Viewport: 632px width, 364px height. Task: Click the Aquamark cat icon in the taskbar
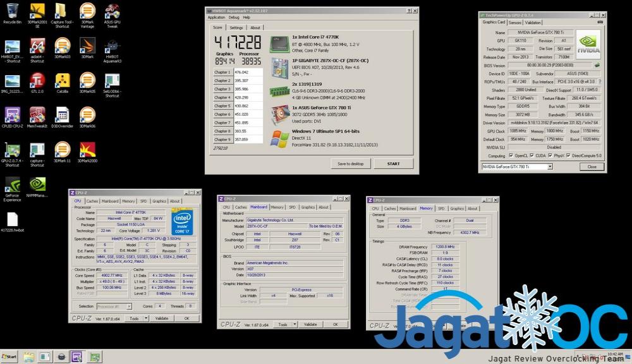pos(61,357)
